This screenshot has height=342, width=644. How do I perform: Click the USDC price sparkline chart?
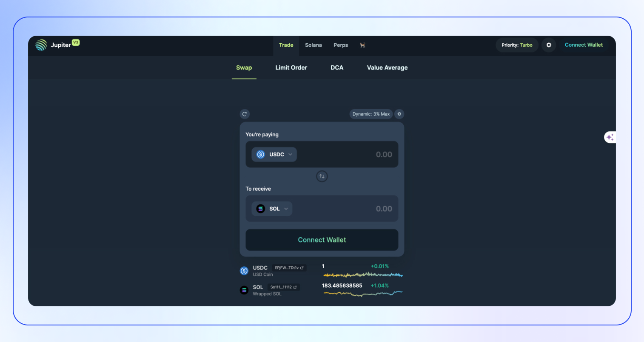pos(363,274)
